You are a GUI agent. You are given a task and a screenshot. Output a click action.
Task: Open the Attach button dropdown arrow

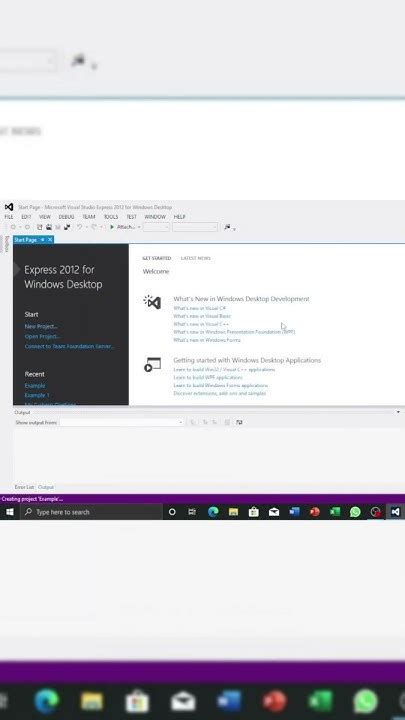[x=139, y=227]
